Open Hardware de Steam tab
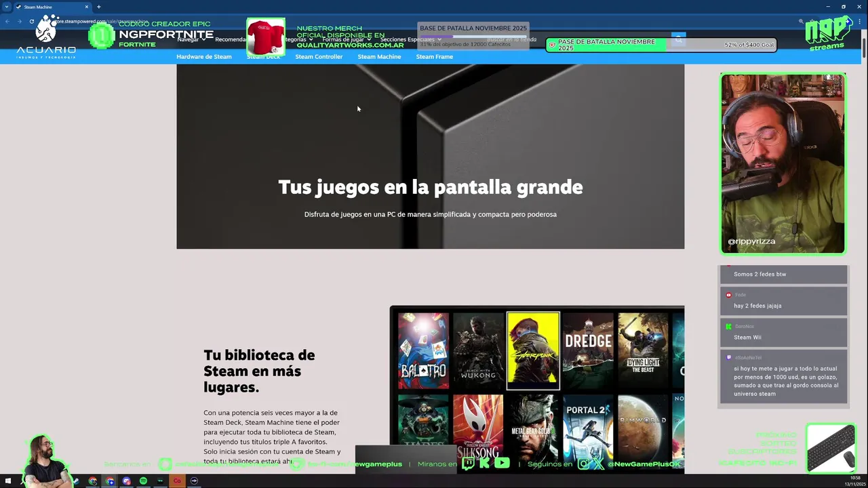This screenshot has width=868, height=488. 204,57
